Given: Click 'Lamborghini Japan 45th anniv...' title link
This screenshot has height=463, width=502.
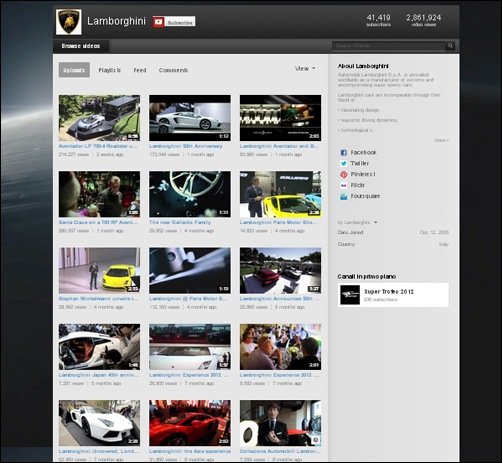Looking at the screenshot, I should [98, 375].
